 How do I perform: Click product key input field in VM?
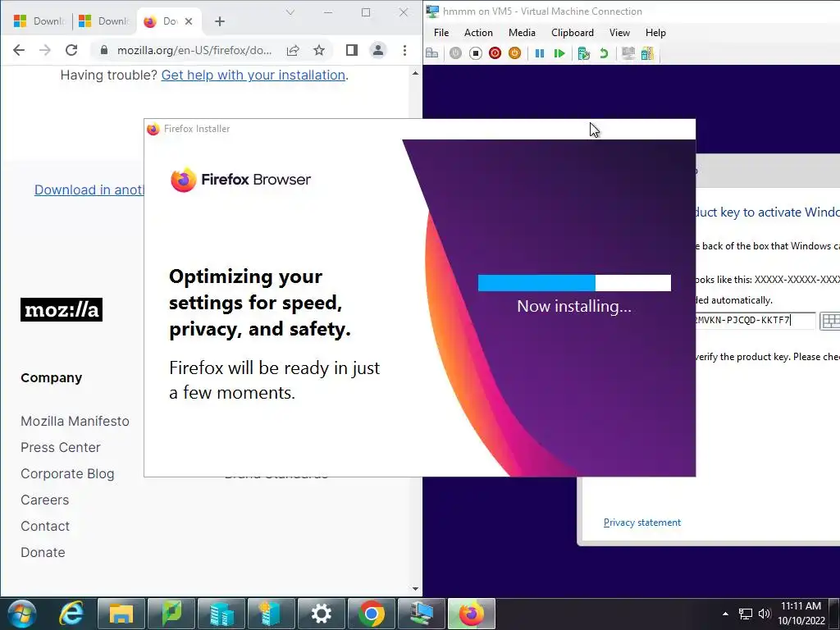click(756, 321)
